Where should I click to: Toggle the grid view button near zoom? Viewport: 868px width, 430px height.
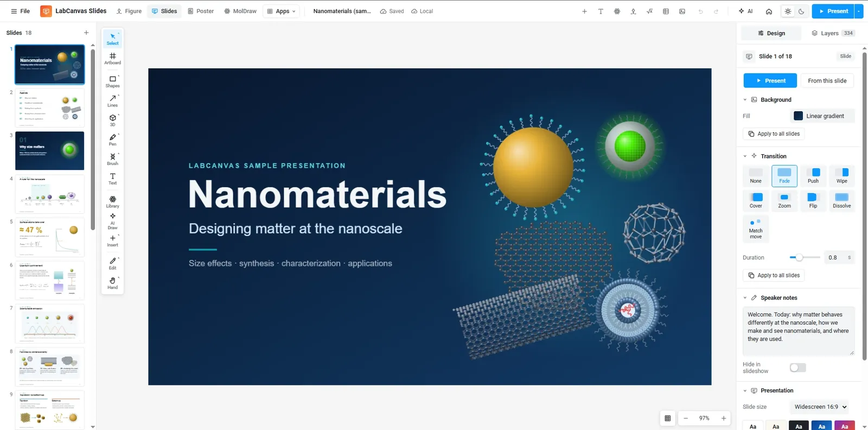coord(668,418)
